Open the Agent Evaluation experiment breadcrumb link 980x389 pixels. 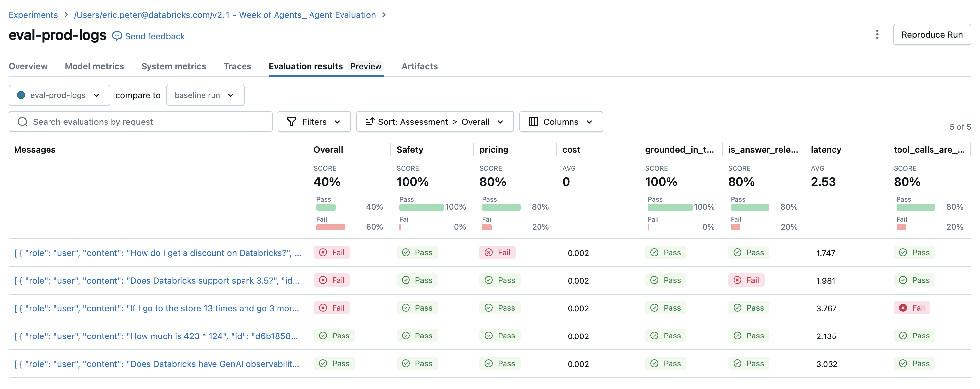click(x=224, y=15)
